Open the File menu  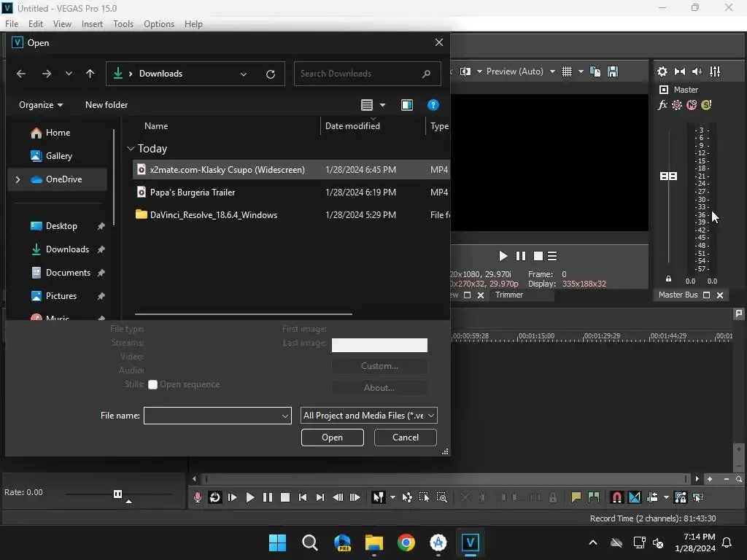12,24
